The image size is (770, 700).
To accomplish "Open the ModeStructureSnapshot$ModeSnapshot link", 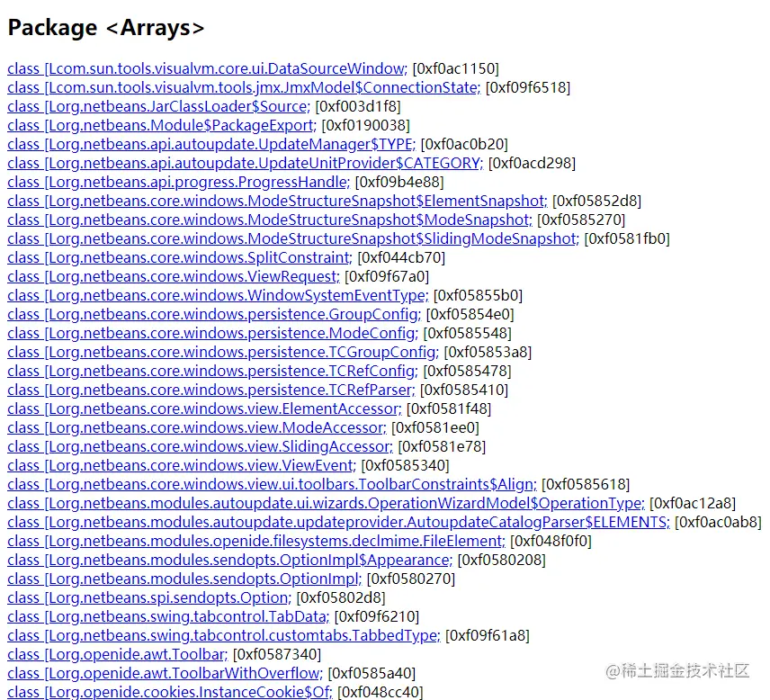I will tap(270, 220).
